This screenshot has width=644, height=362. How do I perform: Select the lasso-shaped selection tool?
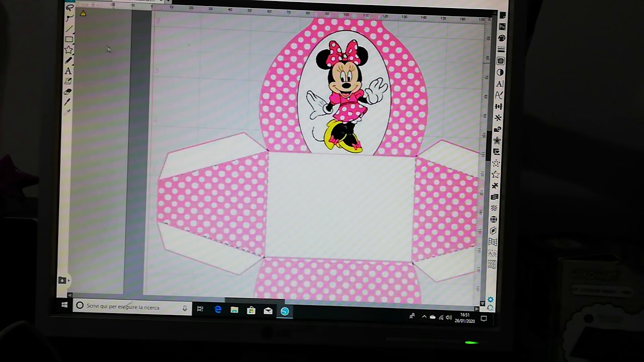click(69, 7)
